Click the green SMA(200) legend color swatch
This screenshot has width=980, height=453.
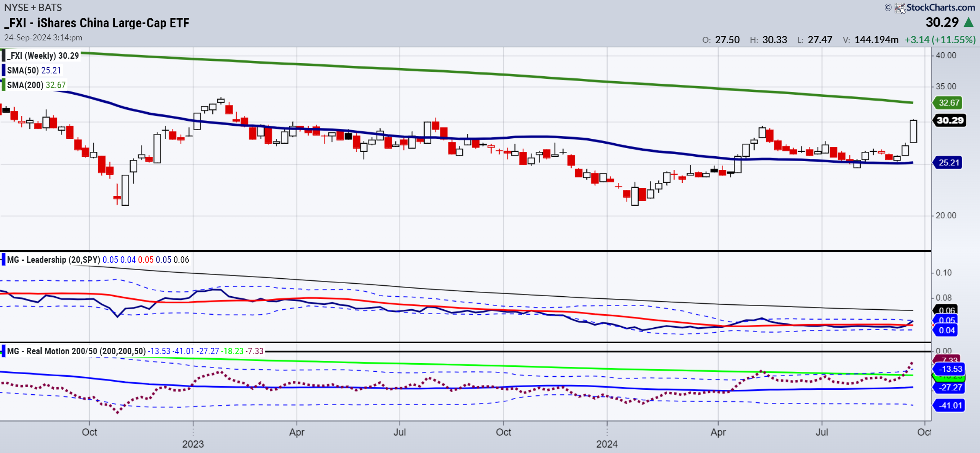tap(4, 85)
